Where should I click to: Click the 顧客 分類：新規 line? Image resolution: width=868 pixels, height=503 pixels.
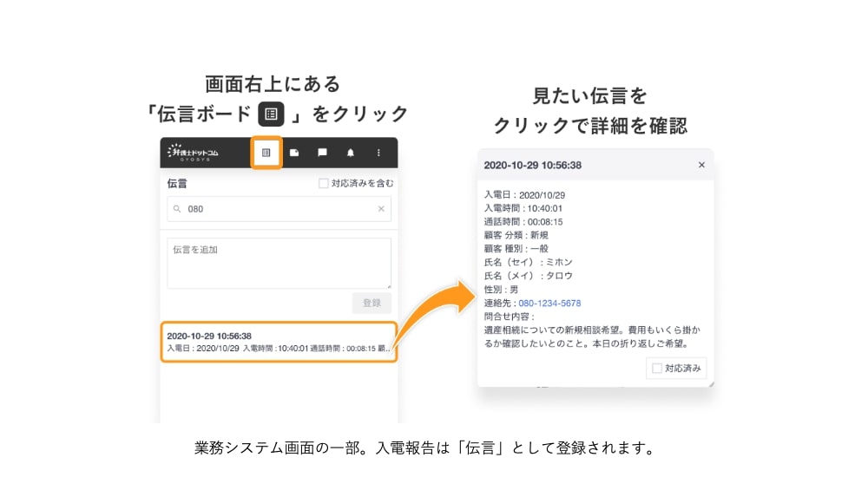pyautogui.click(x=516, y=235)
